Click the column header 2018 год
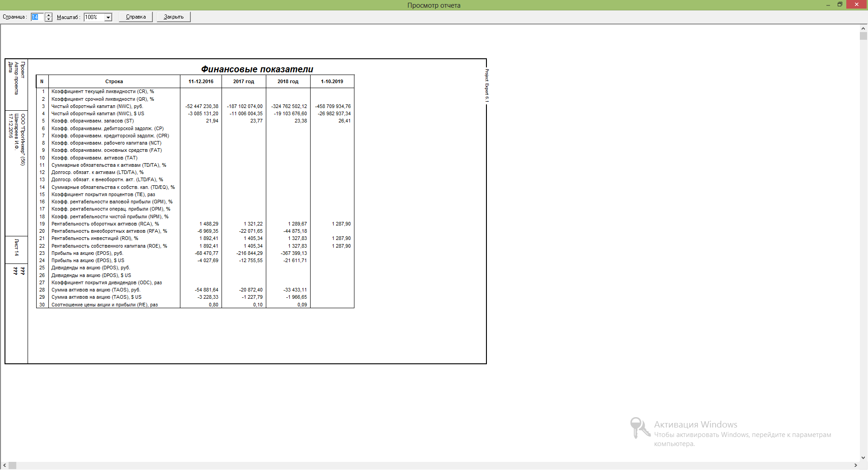Viewport: 868px width, 470px height. click(288, 81)
